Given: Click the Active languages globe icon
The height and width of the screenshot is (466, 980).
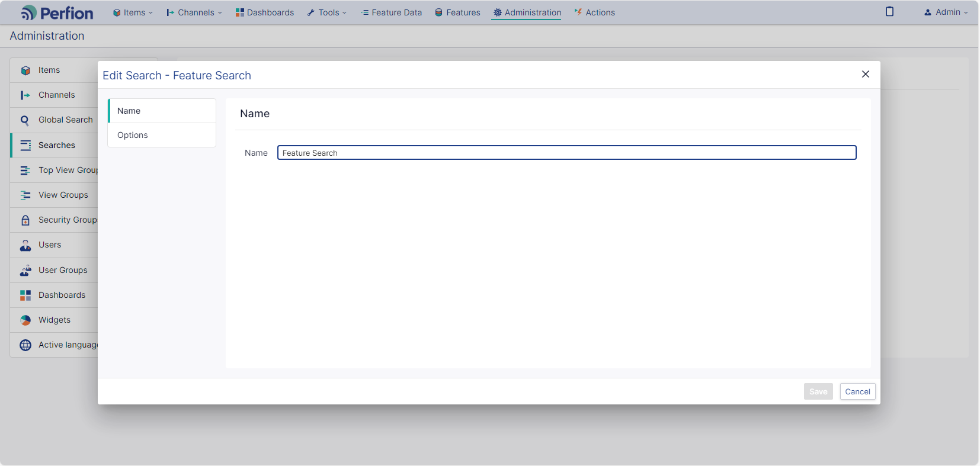Looking at the screenshot, I should pyautogui.click(x=25, y=345).
